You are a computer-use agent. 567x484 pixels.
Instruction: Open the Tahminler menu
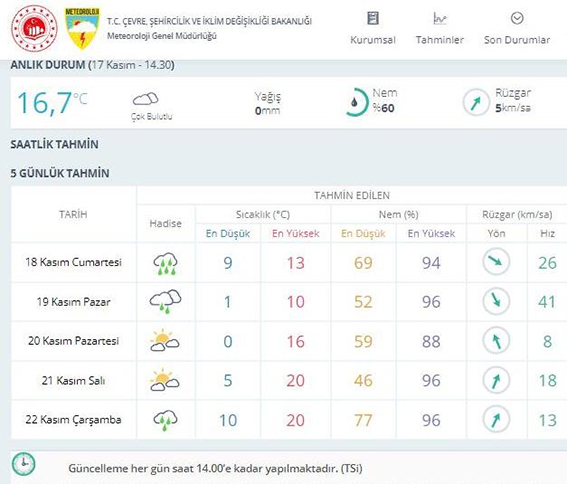(440, 40)
